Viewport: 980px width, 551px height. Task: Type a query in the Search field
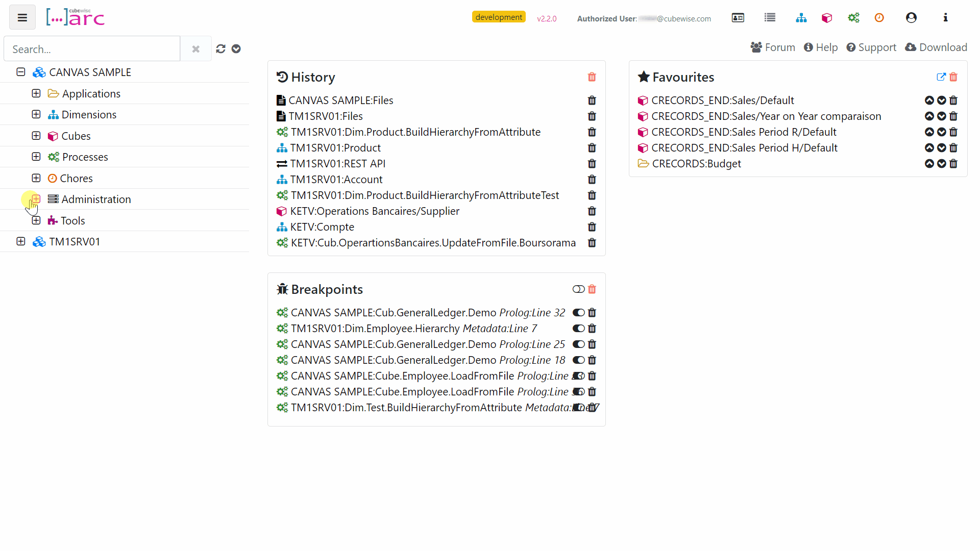tap(92, 48)
